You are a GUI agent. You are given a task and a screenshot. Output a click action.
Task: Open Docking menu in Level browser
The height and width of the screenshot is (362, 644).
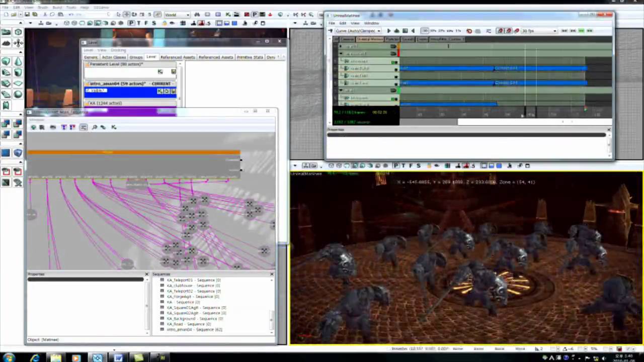pos(118,50)
